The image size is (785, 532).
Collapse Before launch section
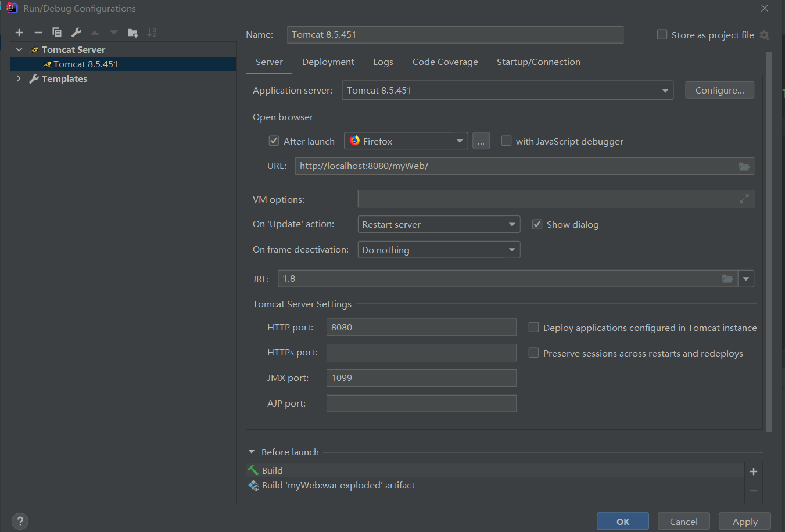click(252, 452)
